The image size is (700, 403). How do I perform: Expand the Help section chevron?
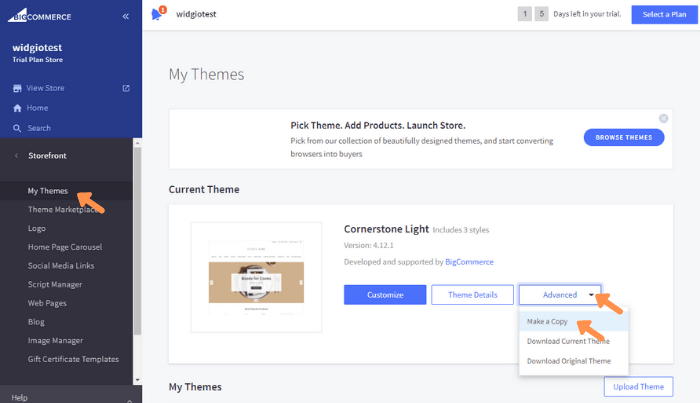(129, 400)
